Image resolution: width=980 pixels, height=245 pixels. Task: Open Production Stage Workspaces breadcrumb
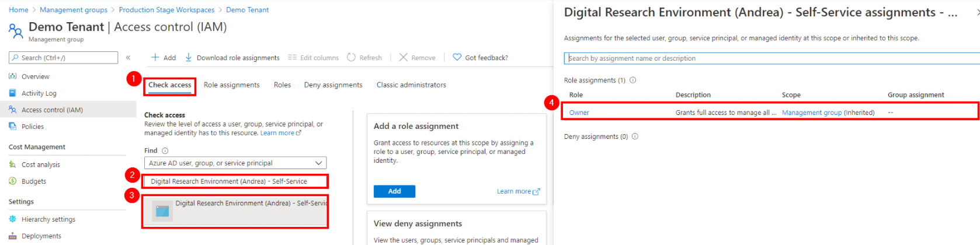click(x=166, y=10)
